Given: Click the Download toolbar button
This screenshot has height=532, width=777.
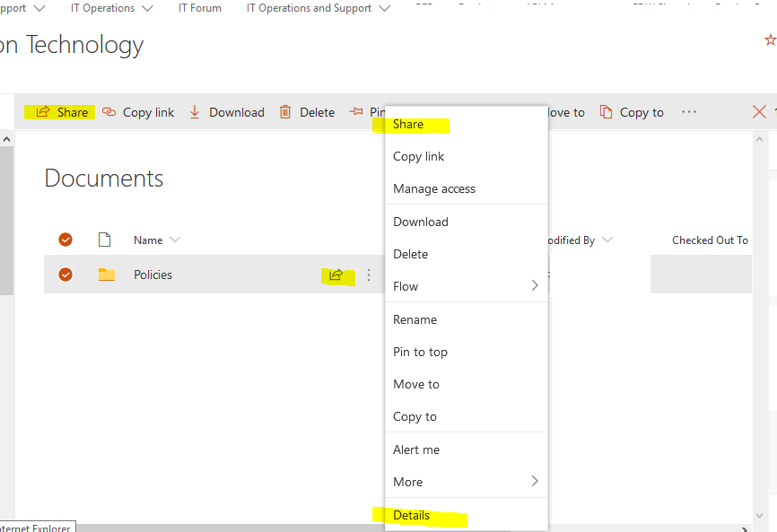Looking at the screenshot, I should tap(227, 112).
